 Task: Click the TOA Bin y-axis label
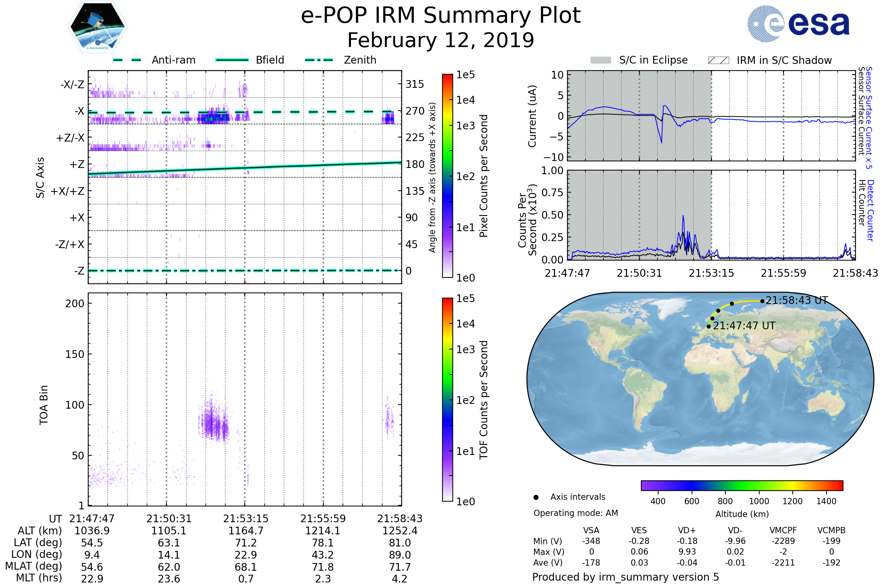pyautogui.click(x=44, y=405)
